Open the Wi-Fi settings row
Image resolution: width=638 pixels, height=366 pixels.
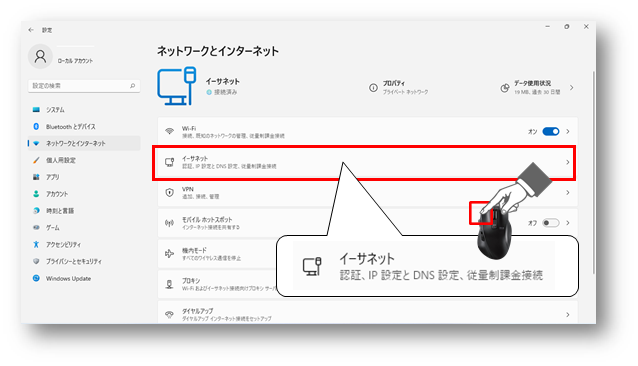click(x=367, y=131)
